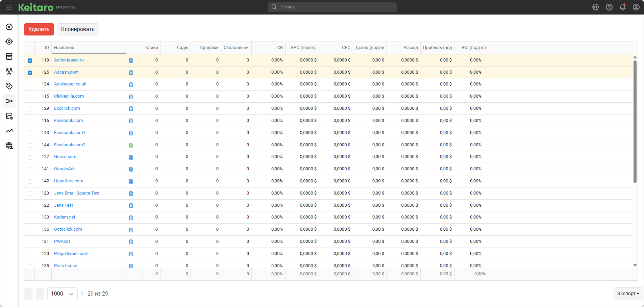The image size is (644, 307).
Task: Click the table vertical scrollbar thumb
Action: (x=635, y=122)
